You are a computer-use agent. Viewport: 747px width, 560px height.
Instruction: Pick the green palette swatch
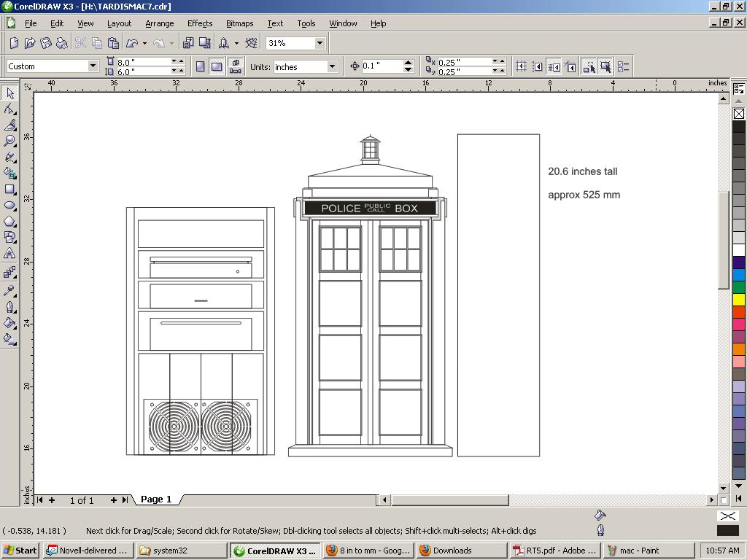738,287
